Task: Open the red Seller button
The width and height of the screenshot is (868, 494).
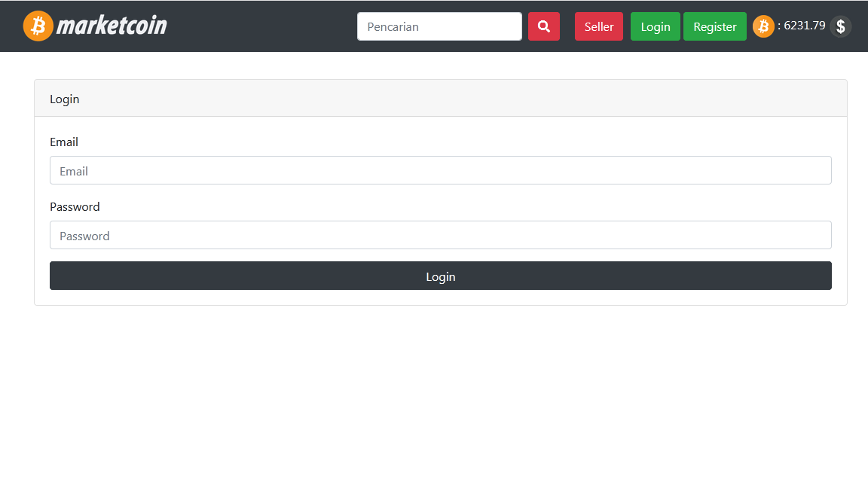Action: point(598,26)
